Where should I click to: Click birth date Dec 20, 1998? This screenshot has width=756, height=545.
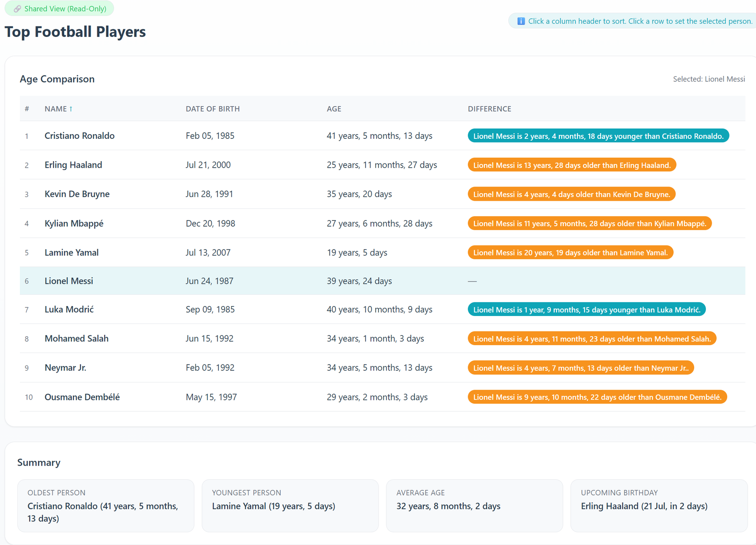(x=210, y=223)
